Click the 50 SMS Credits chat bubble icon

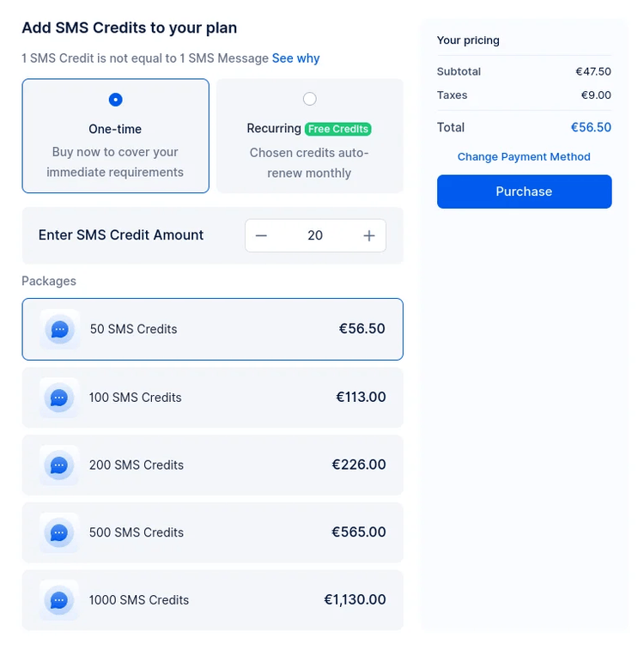point(59,330)
